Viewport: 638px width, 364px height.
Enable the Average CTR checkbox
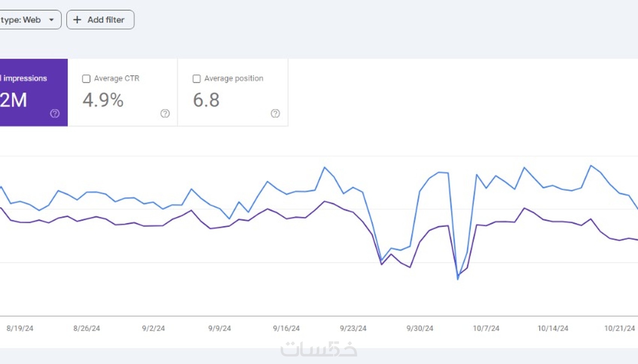click(86, 79)
